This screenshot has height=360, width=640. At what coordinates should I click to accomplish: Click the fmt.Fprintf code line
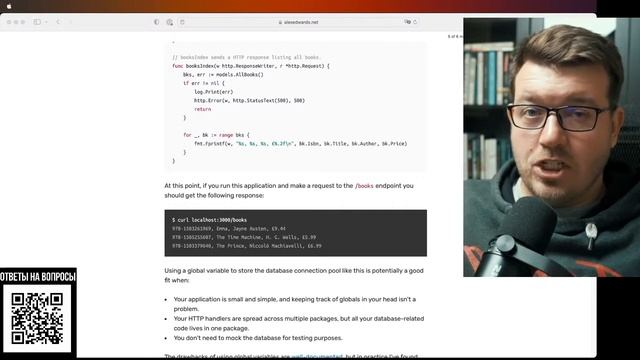[300, 144]
